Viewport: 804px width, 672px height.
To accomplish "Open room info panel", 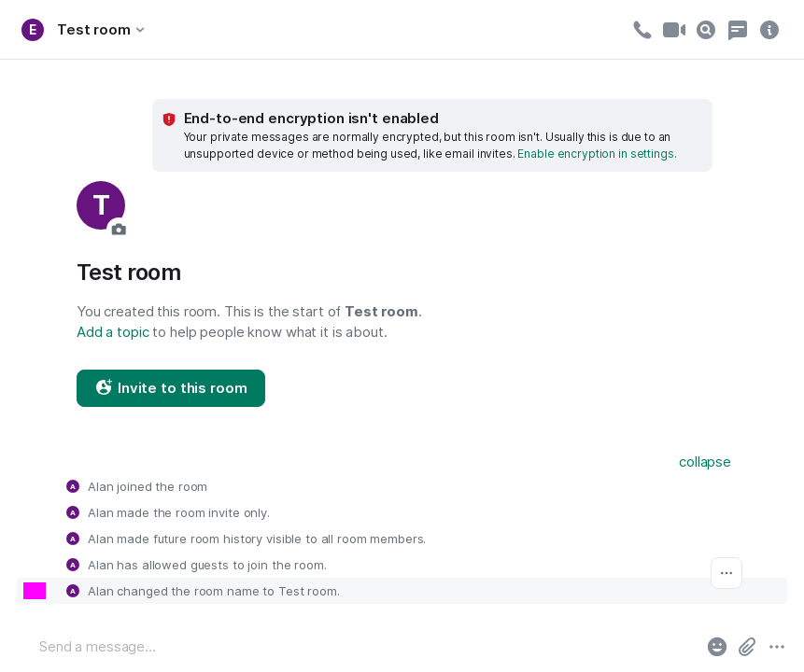I will 769,30.
